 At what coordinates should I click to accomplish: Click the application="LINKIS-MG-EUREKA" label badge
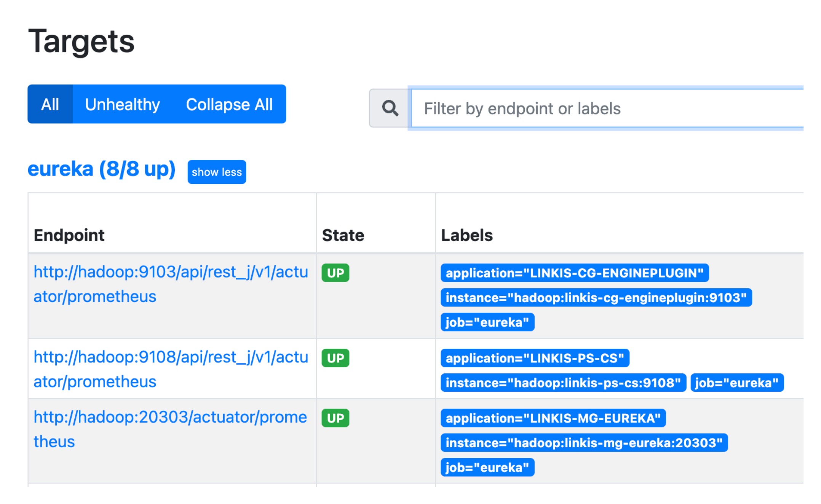(x=553, y=418)
